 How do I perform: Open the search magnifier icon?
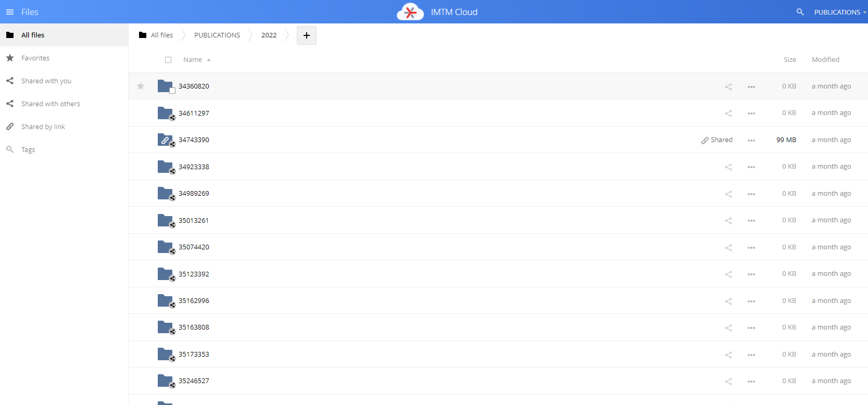click(x=800, y=12)
